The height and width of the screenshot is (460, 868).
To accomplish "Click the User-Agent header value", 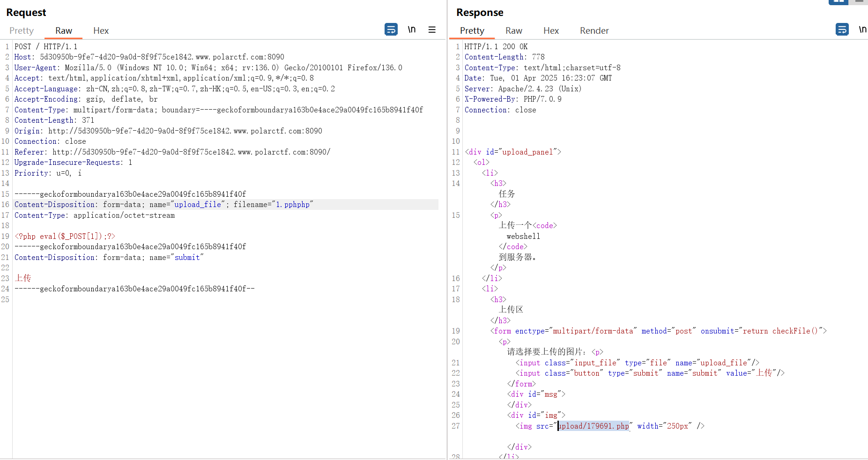I will 233,67.
